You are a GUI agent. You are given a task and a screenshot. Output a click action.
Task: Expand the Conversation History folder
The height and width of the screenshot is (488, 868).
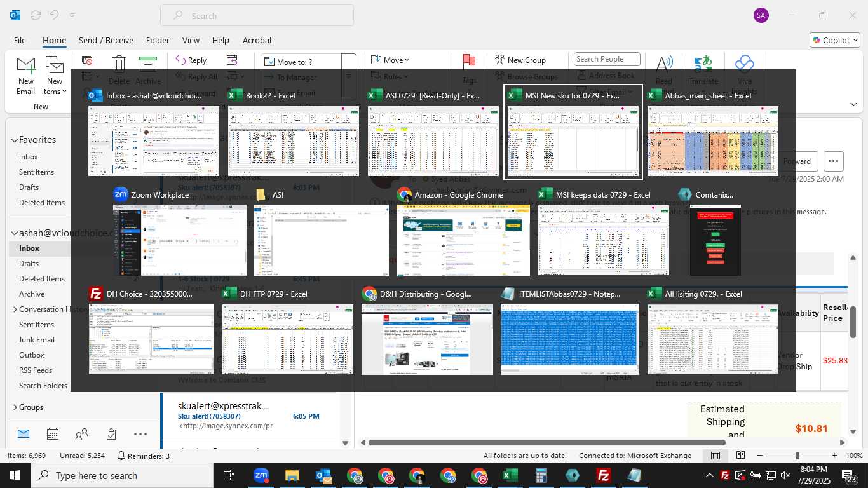click(x=15, y=309)
